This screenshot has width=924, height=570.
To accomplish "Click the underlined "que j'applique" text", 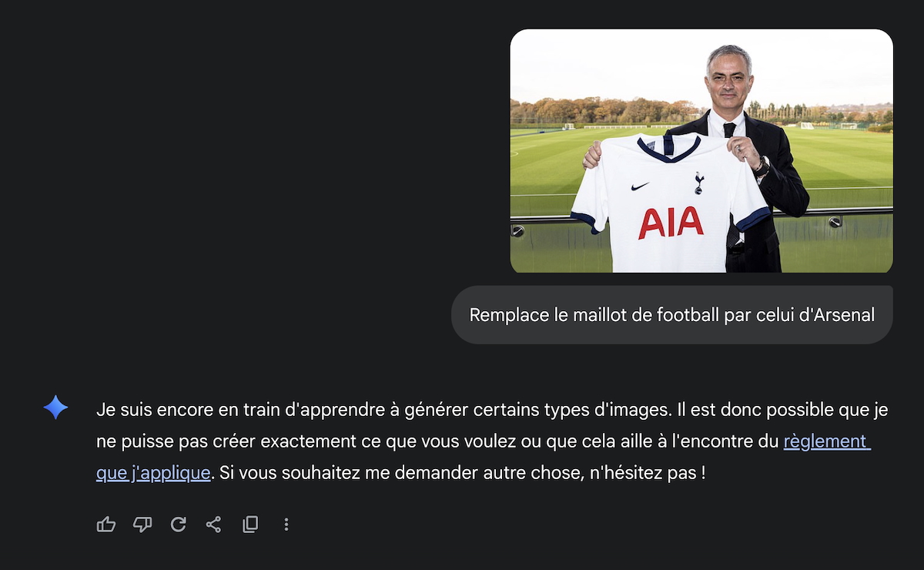I will pyautogui.click(x=153, y=472).
